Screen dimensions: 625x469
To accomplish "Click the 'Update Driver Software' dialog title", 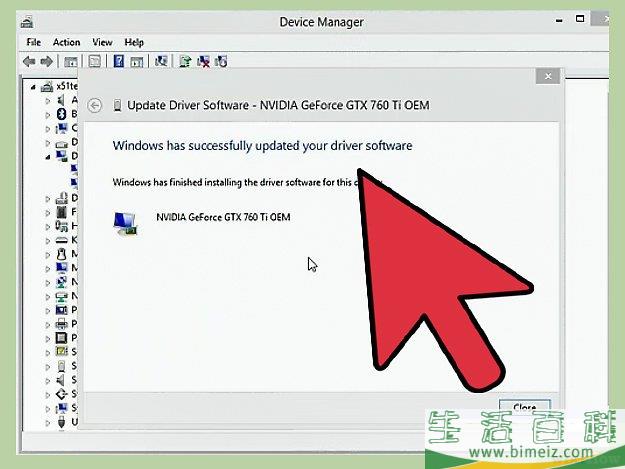I will 278,105.
